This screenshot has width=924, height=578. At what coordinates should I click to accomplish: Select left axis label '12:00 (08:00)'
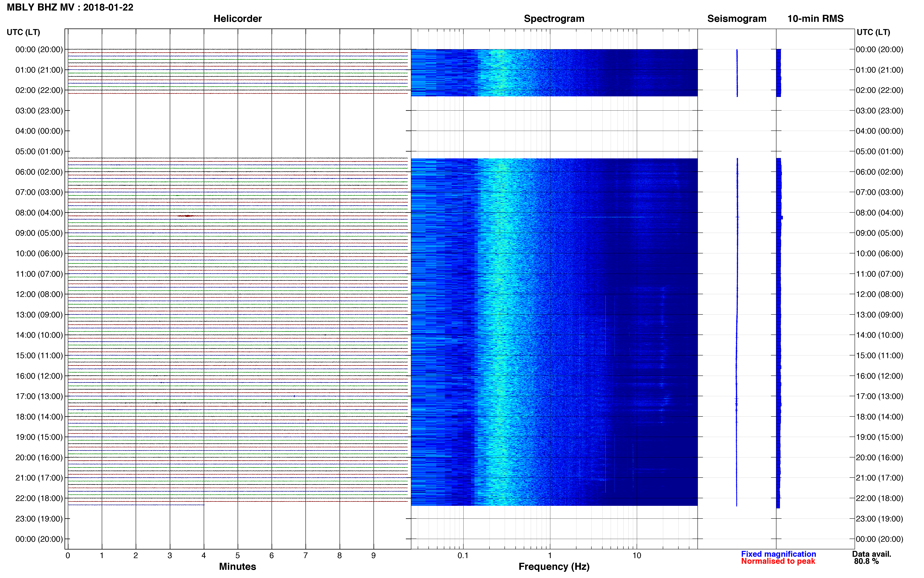click(39, 294)
